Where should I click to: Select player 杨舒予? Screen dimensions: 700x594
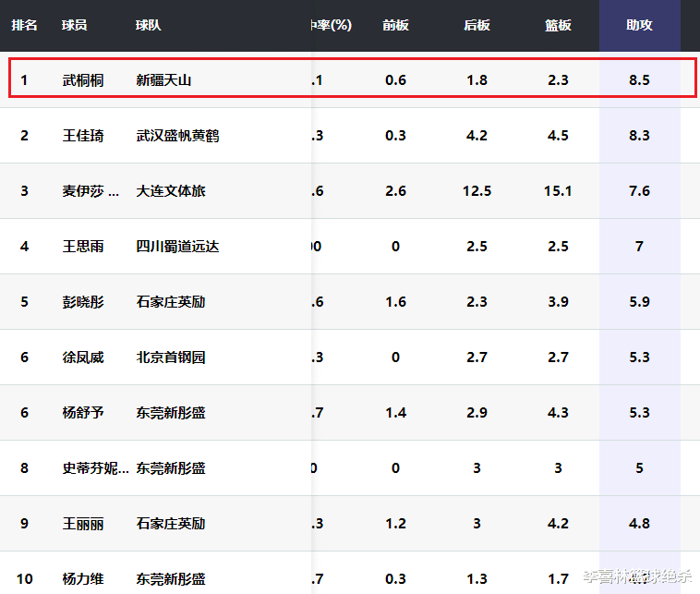83,413
